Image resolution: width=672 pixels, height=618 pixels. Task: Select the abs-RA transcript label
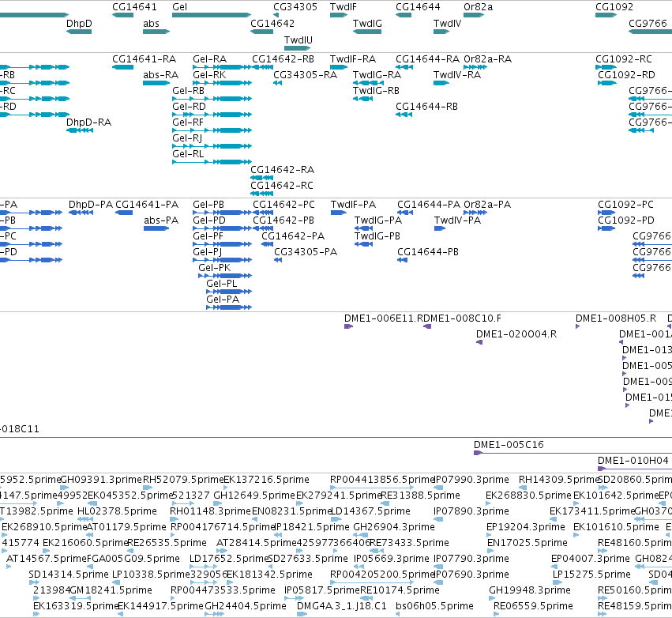click(x=161, y=74)
